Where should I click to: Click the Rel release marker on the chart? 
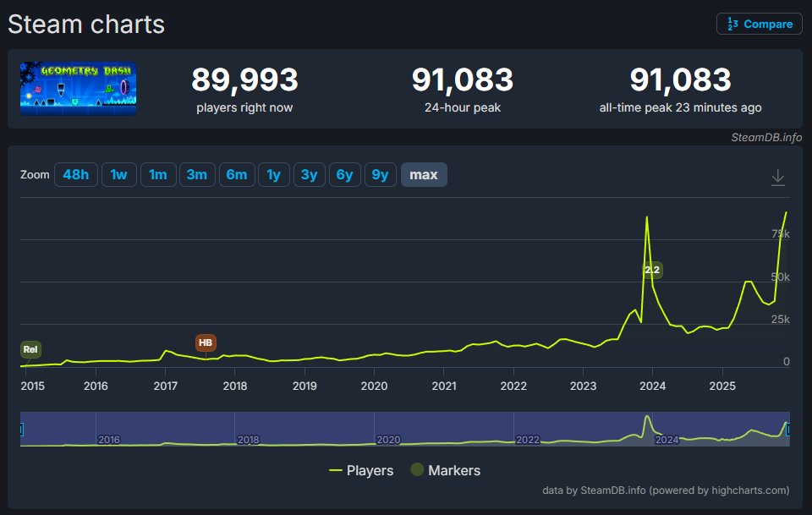(x=30, y=349)
